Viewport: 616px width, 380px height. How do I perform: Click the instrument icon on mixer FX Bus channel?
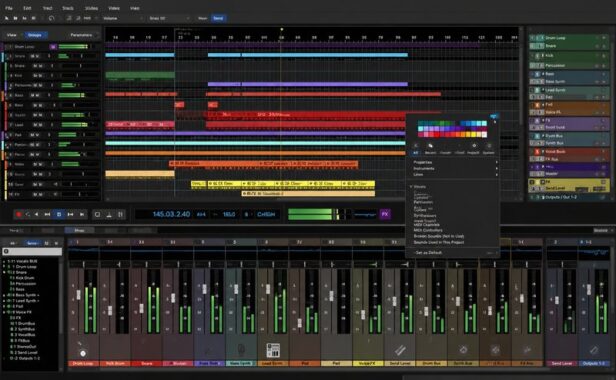click(527, 349)
